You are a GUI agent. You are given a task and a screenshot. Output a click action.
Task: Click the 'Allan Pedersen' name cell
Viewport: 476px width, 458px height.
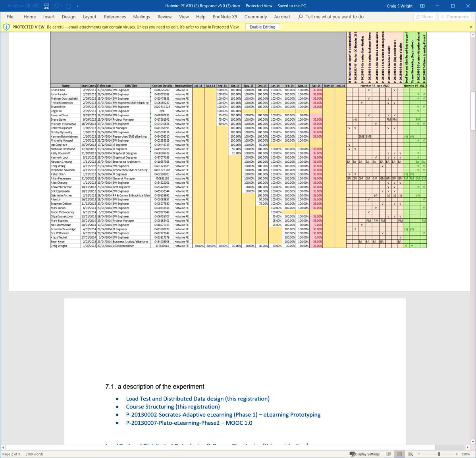(x=65, y=179)
